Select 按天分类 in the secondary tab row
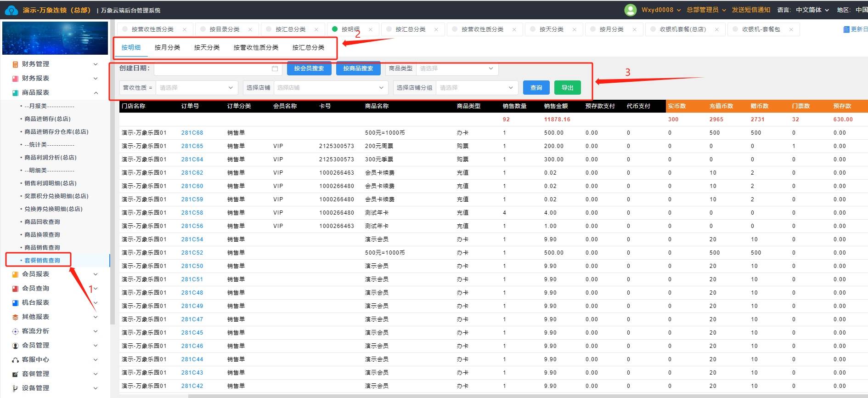 [207, 47]
